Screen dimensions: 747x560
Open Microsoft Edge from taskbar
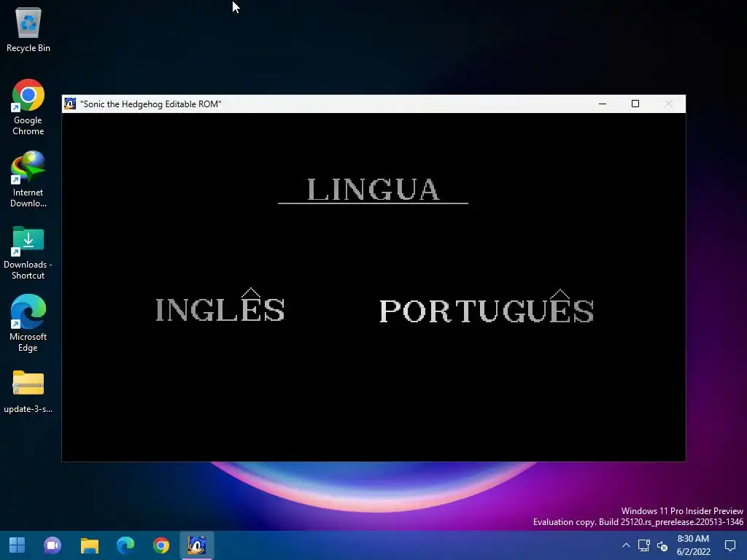point(125,545)
